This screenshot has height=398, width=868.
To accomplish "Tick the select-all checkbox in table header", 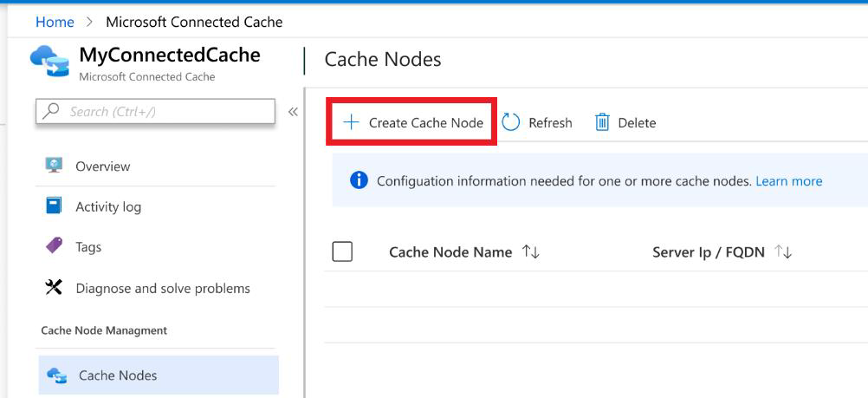I will (x=342, y=251).
